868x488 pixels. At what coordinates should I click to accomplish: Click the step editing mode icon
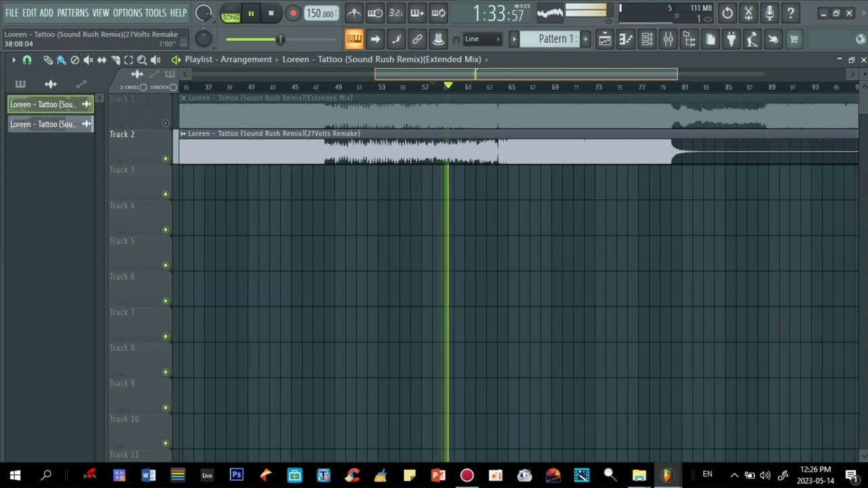[396, 39]
